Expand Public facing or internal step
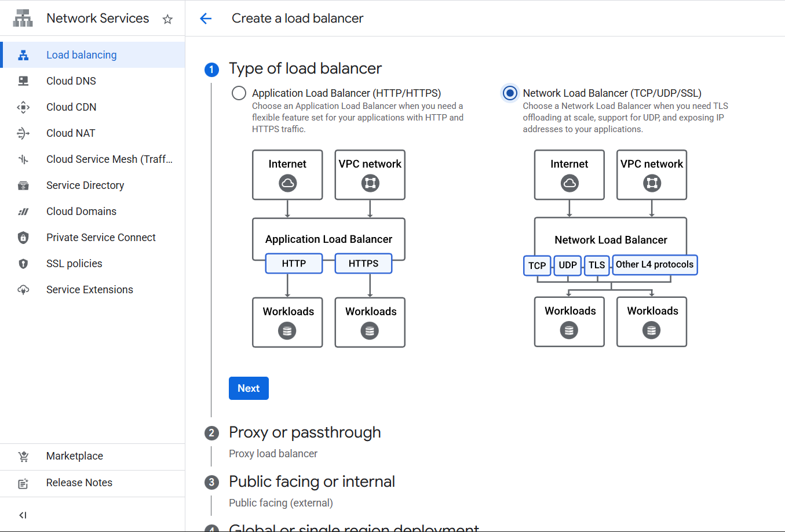This screenshot has width=785, height=532. coord(312,482)
